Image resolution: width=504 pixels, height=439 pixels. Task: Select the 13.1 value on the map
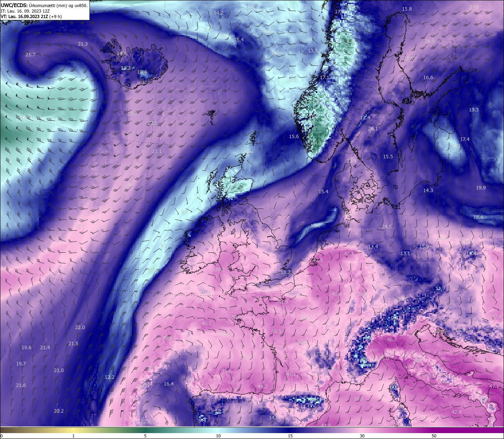pos(405,254)
